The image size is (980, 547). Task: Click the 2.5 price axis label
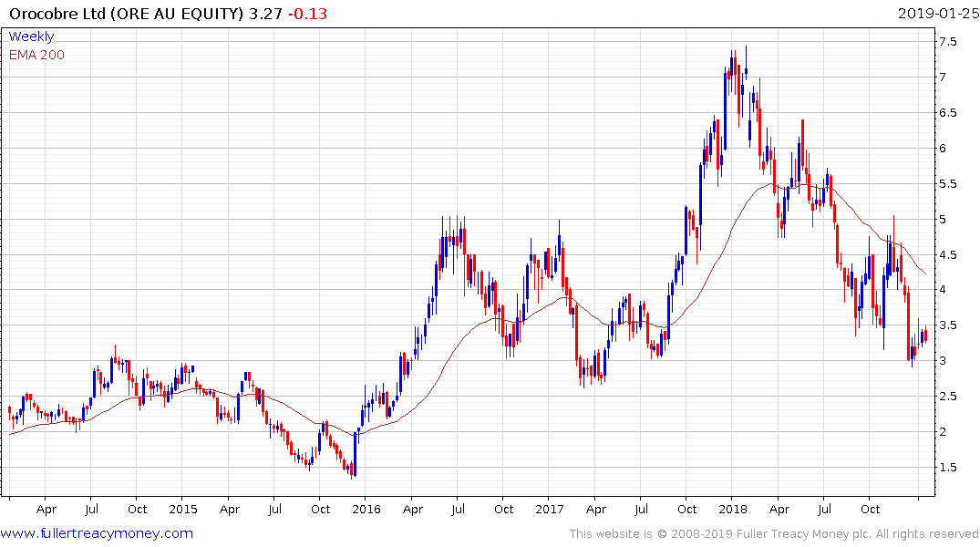(x=947, y=397)
